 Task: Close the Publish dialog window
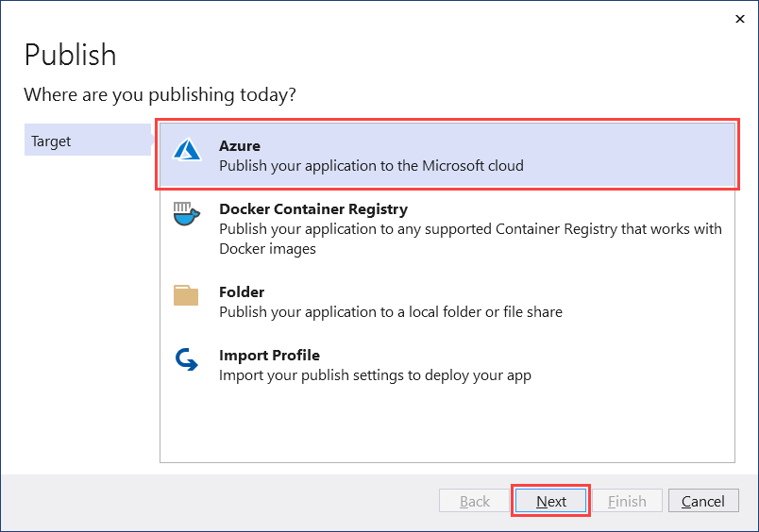pyautogui.click(x=736, y=19)
